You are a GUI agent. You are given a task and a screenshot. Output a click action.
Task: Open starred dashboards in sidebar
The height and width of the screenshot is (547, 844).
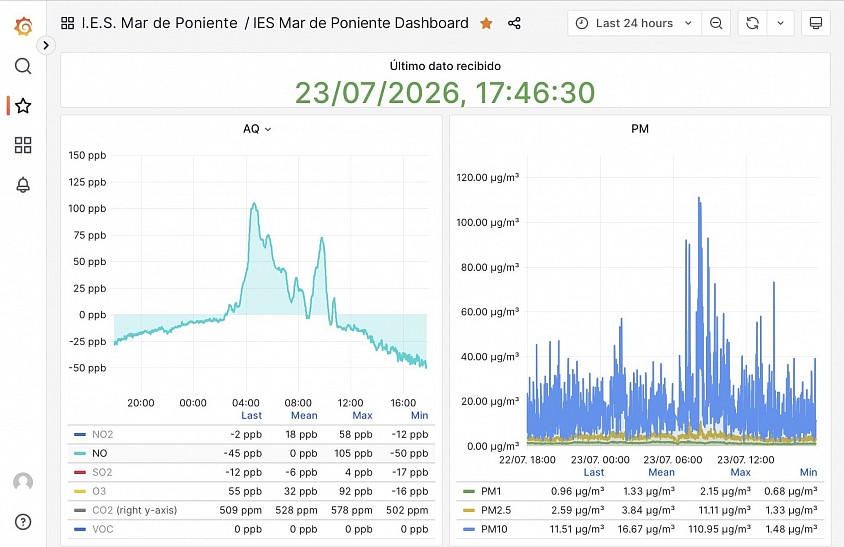[x=23, y=106]
